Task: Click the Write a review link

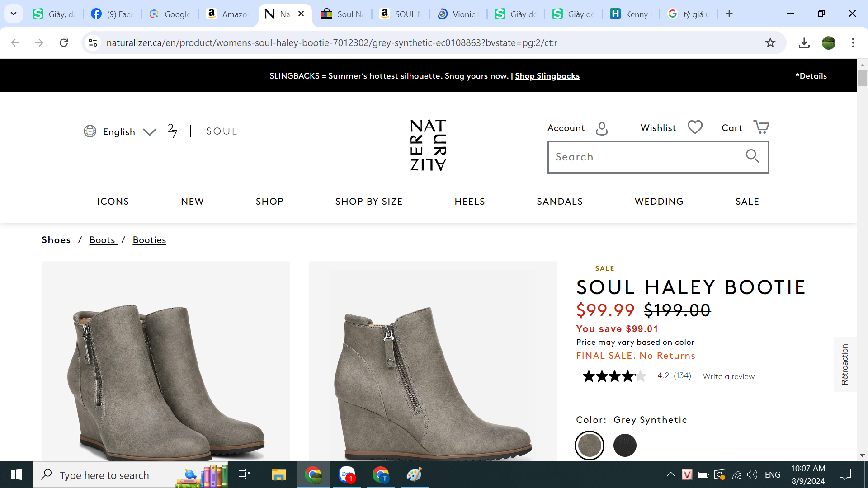Action: coord(728,376)
